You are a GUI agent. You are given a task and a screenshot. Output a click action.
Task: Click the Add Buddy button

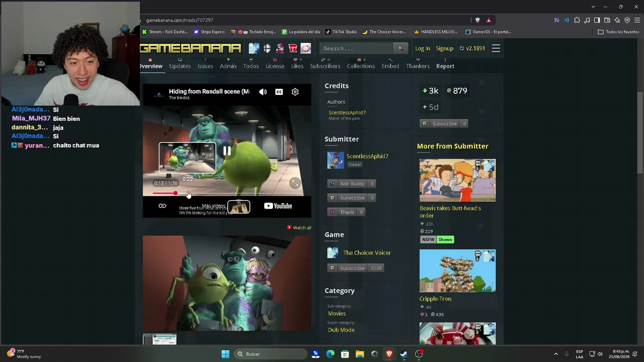[352, 184]
